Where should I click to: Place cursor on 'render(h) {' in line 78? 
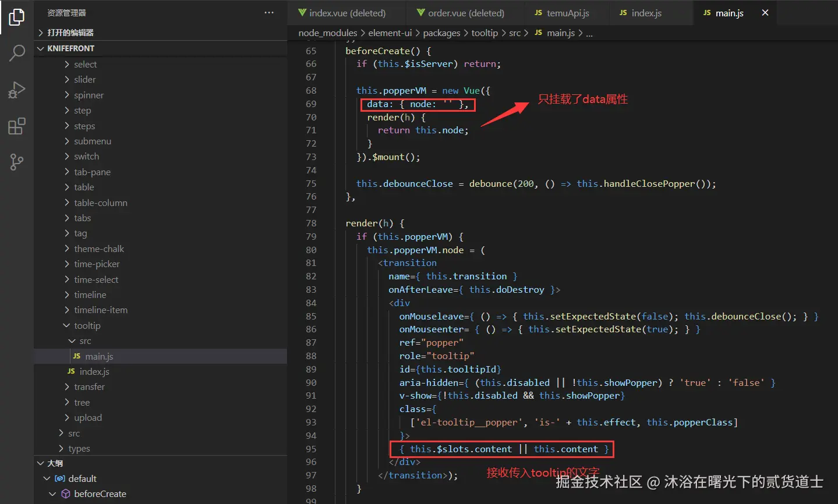[x=375, y=223]
